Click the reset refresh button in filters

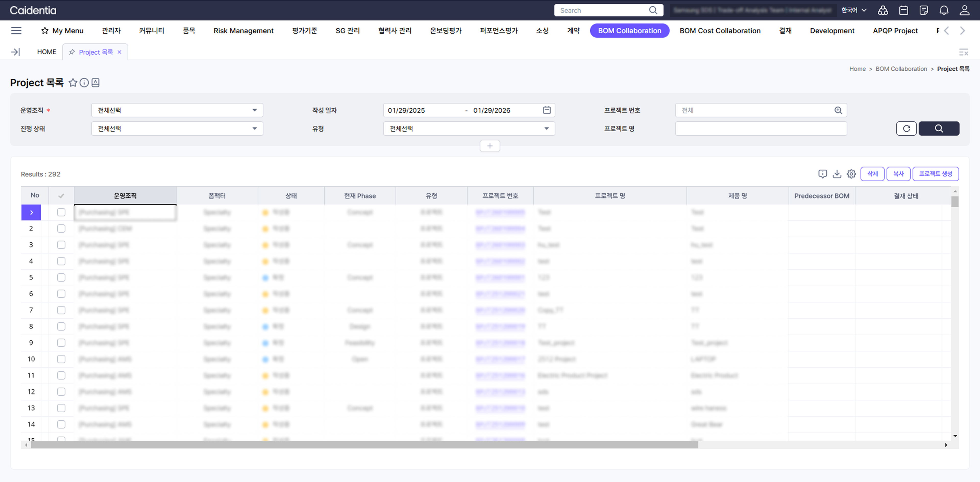coord(906,129)
